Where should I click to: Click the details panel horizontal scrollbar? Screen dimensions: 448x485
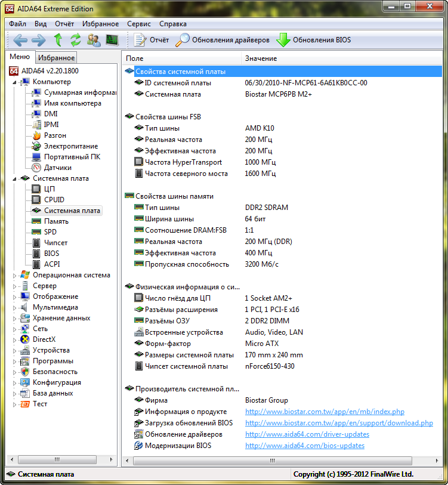pyautogui.click(x=272, y=461)
